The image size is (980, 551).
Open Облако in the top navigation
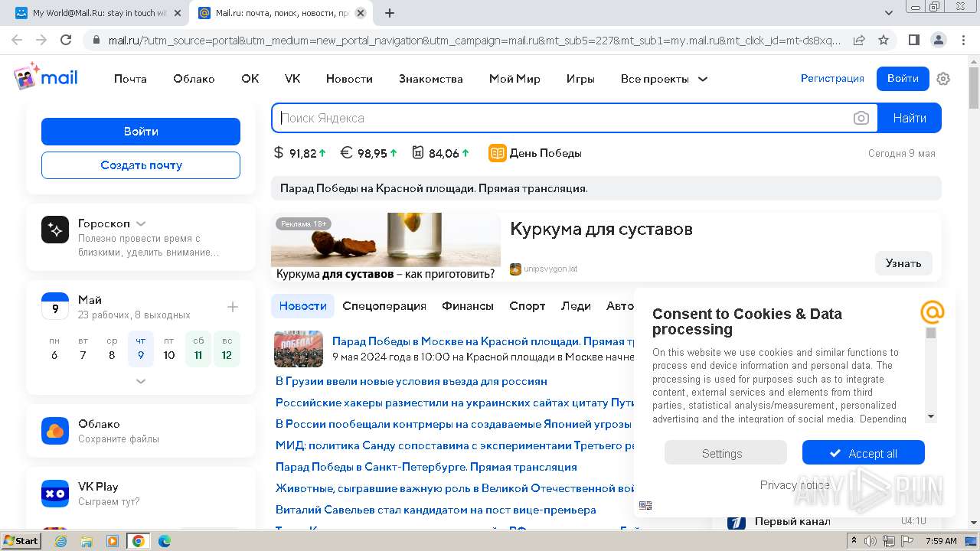coord(194,79)
